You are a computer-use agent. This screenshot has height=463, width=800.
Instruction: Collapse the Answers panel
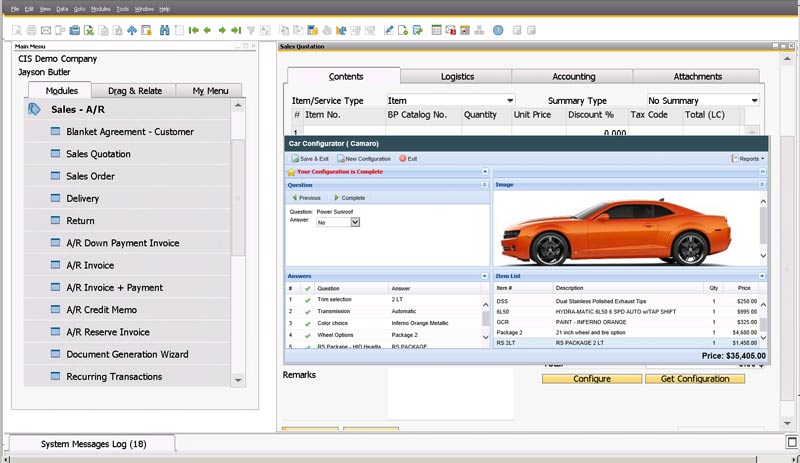pyautogui.click(x=484, y=276)
